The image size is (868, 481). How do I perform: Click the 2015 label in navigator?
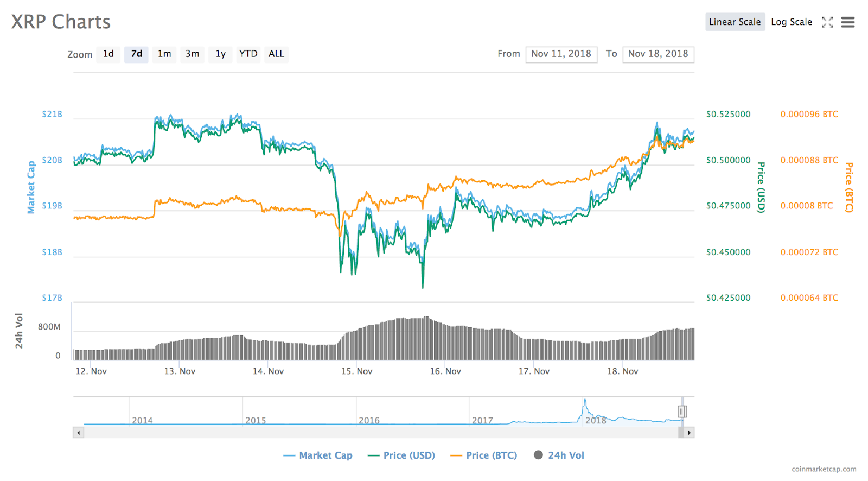click(256, 421)
